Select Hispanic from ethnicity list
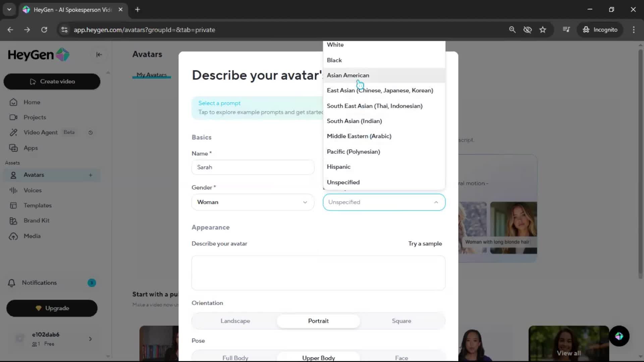Screen dimensions: 644x362 (x=338, y=167)
